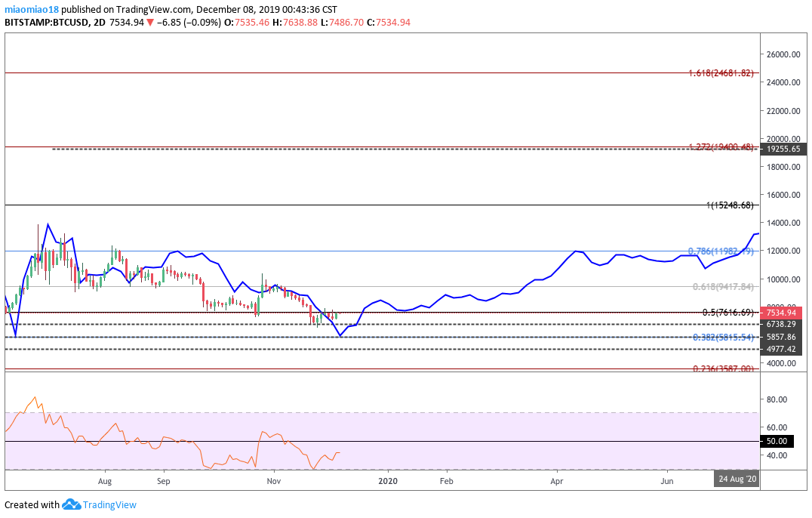Viewport: 812px width, 518px height.
Task: Click the 19255.65 price tag on the axis
Action: coord(783,149)
